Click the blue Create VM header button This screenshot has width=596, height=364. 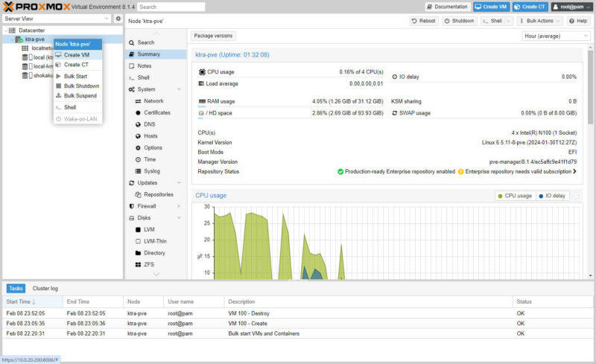(x=491, y=7)
